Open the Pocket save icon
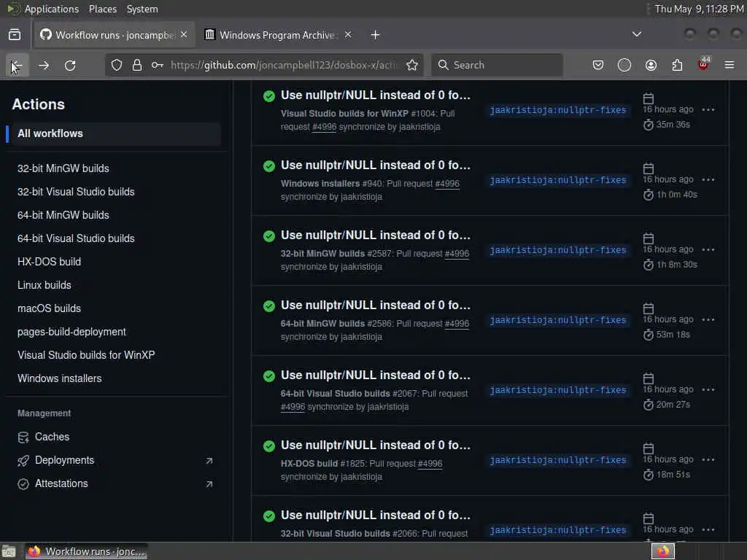747x560 pixels. [598, 65]
